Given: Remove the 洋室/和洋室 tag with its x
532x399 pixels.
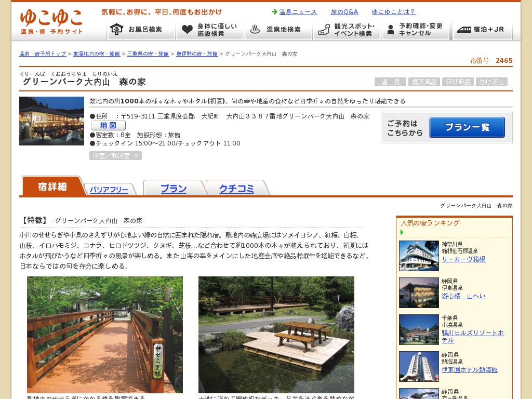Looking at the screenshot, I should [x=137, y=156].
